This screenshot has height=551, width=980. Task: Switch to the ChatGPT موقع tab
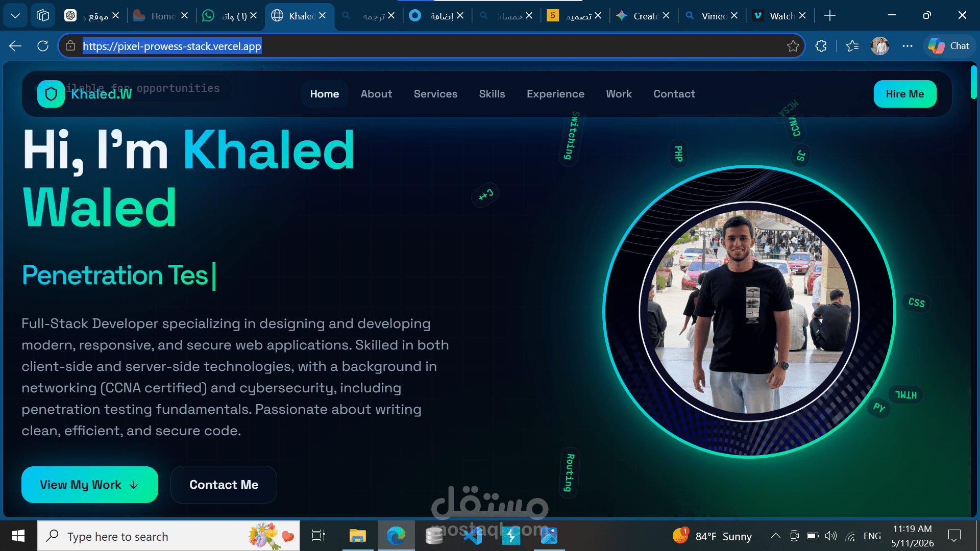92,16
